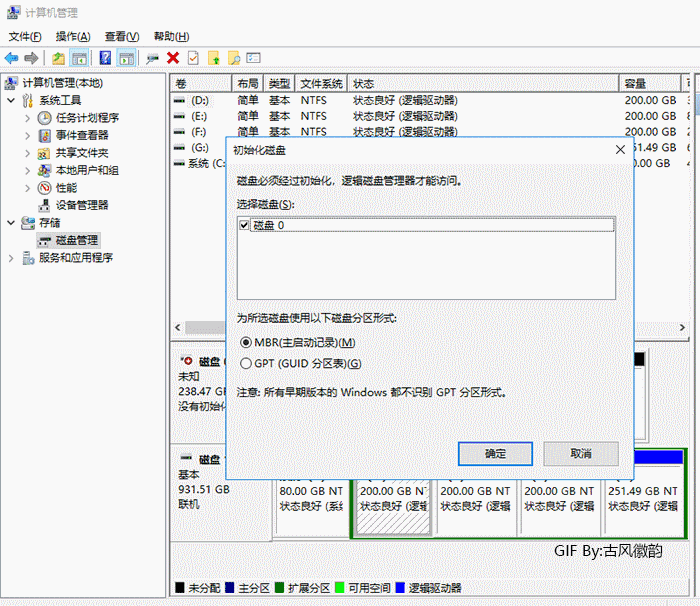700x606 pixels.
Task: Open the 查看(V) menu
Action: pyautogui.click(x=122, y=37)
